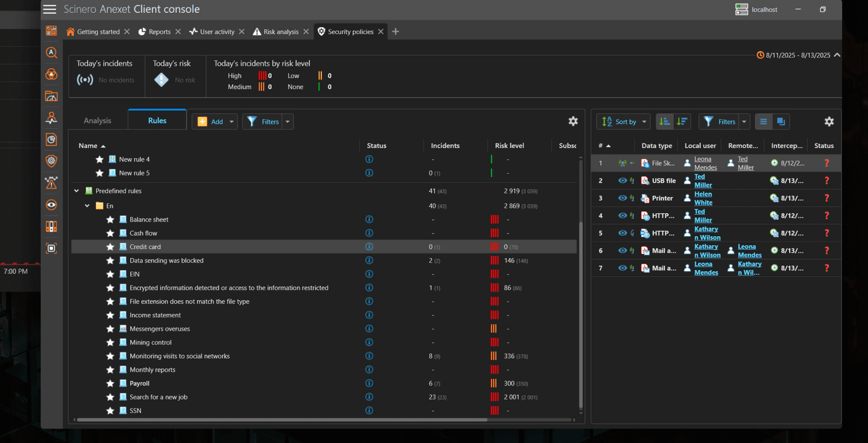Toggle favorite star for Search for a new job

tap(110, 397)
